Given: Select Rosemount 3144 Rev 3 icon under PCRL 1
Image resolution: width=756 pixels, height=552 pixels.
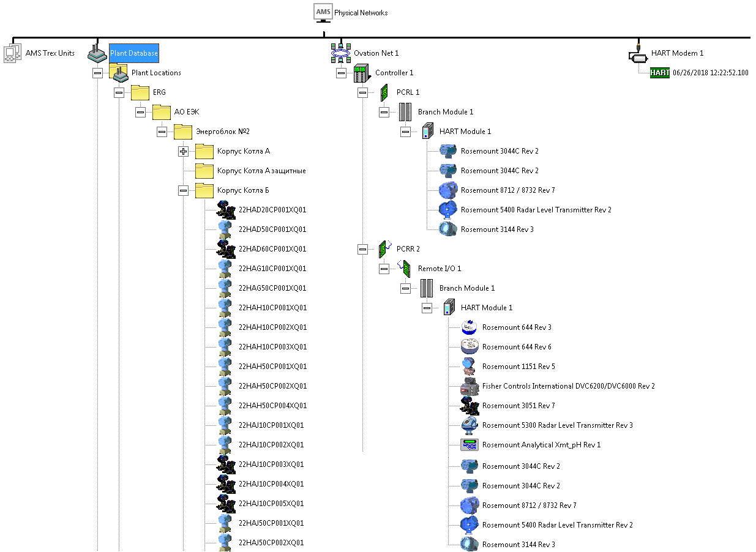Looking at the screenshot, I should 448,229.
